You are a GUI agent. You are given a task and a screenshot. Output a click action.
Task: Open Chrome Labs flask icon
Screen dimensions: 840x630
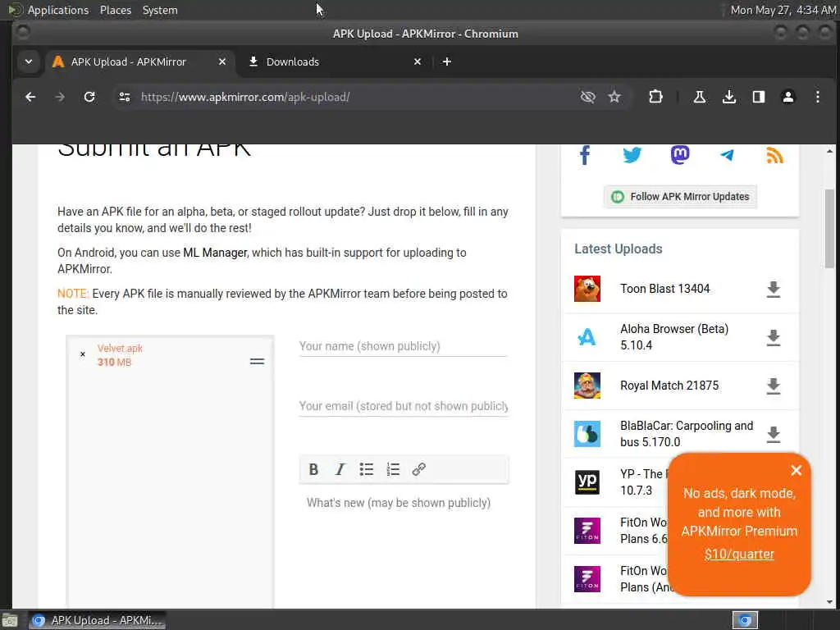(x=699, y=97)
